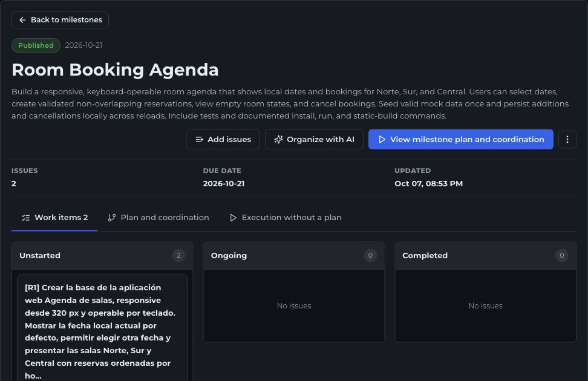Open the [R1] issue card
Viewport: 588px width, 381px height.
point(102,328)
